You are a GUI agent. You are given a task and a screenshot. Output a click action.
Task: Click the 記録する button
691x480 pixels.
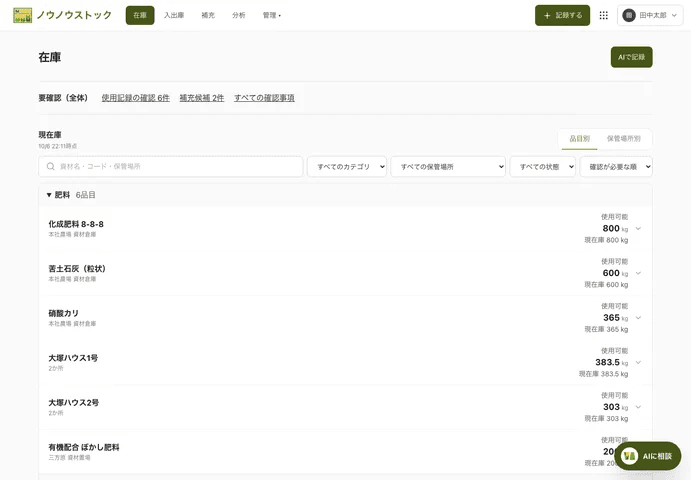point(562,15)
